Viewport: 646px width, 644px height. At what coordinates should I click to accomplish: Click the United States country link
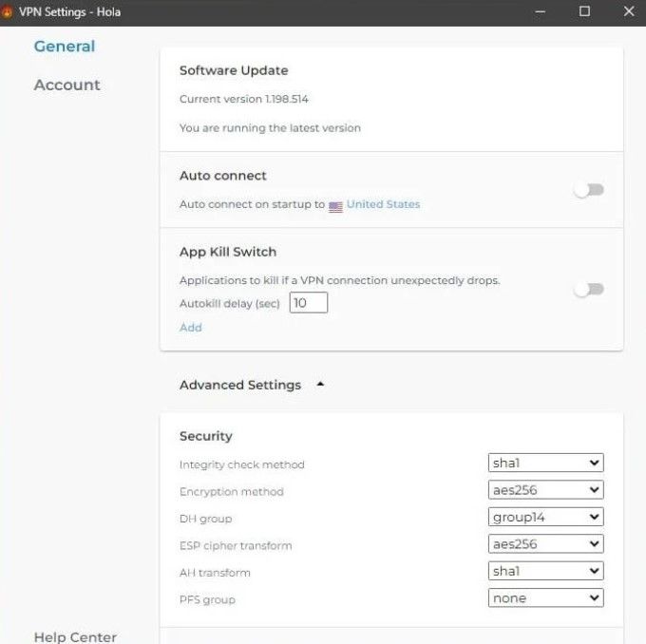click(383, 204)
